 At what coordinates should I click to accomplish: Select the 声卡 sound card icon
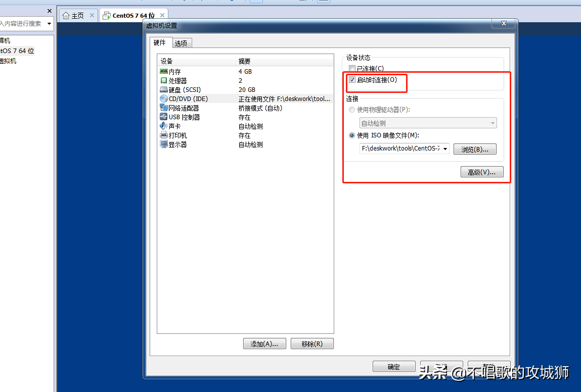tap(163, 126)
